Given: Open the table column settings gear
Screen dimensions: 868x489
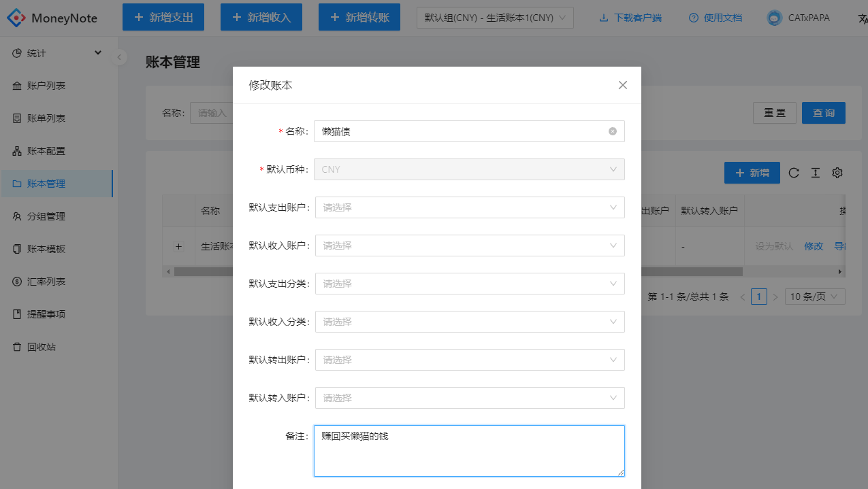Looking at the screenshot, I should pyautogui.click(x=837, y=173).
